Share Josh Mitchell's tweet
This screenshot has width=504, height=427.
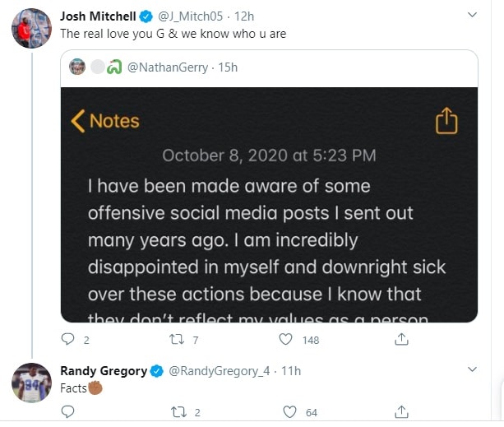[401, 339]
